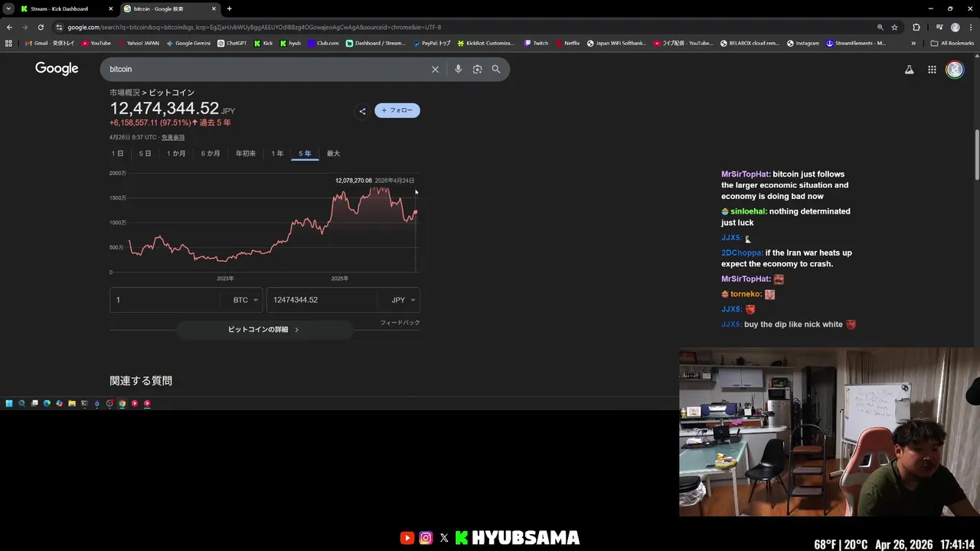
Task: Clear the bitcoin search query with X
Action: coord(435,69)
